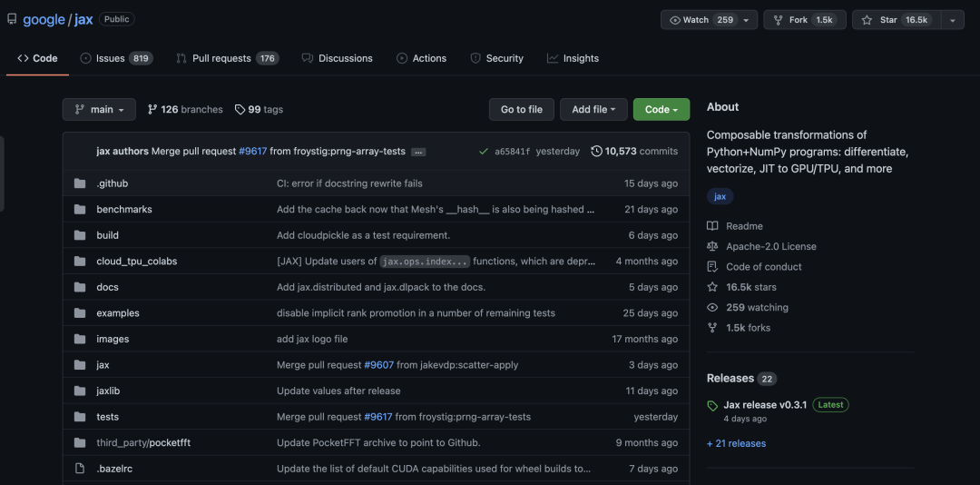
Task: Open 'Add jax.distributed and jax.dlpack' commit
Action: (381, 287)
